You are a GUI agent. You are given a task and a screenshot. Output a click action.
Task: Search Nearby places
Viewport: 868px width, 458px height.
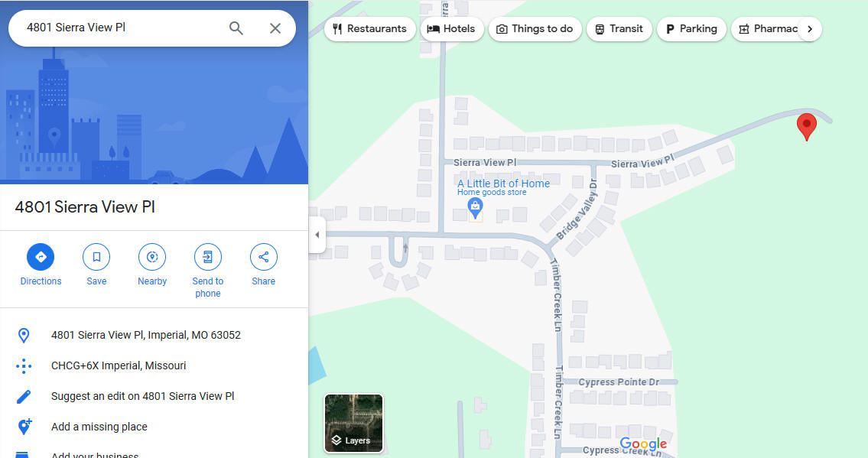pos(152,265)
